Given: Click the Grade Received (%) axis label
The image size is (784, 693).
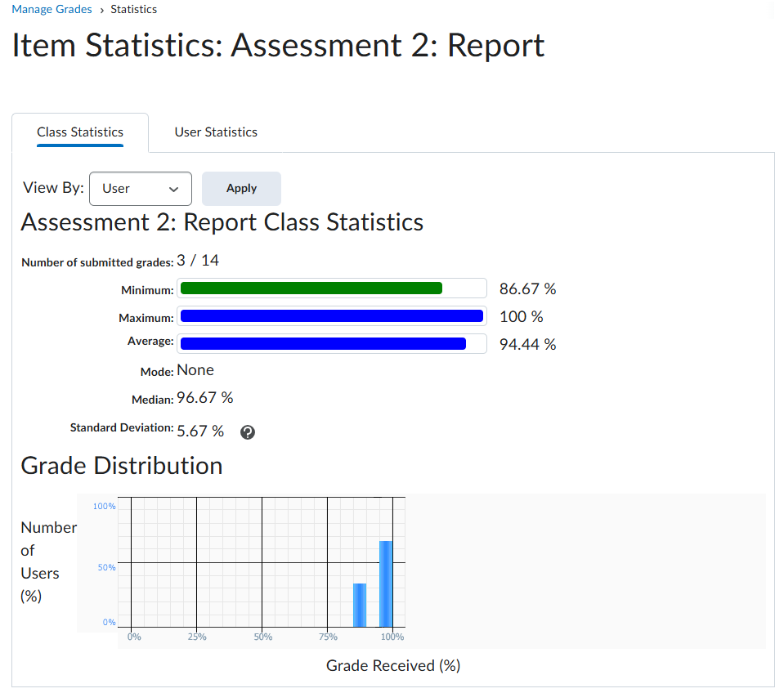Looking at the screenshot, I should [x=393, y=666].
